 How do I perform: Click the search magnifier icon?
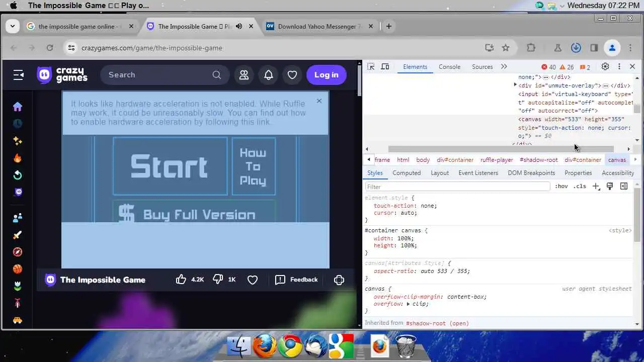217,75
